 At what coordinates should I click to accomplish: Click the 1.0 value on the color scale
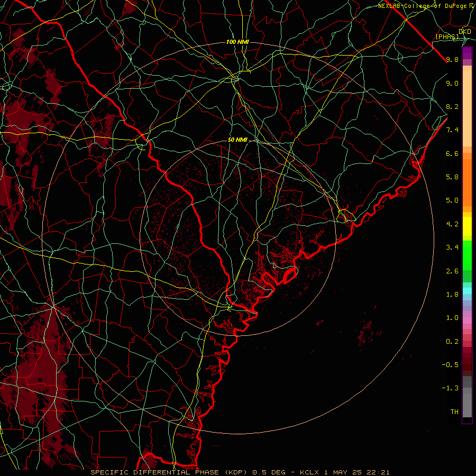(x=452, y=318)
